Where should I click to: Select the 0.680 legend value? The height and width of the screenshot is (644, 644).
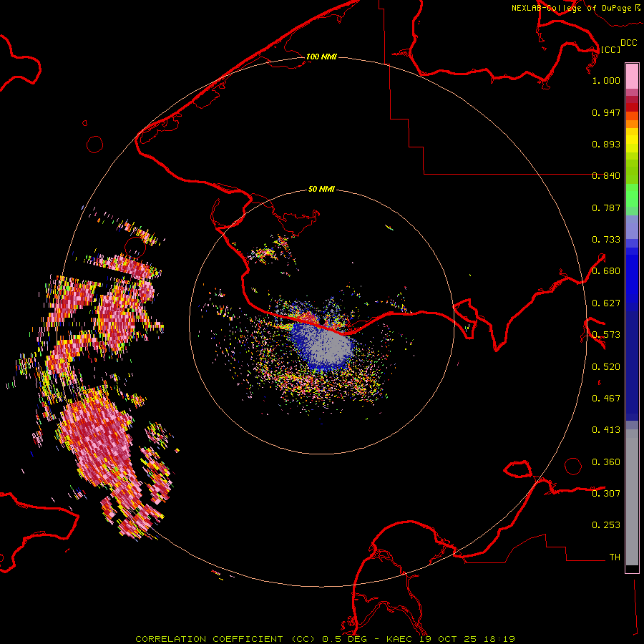pos(606,271)
